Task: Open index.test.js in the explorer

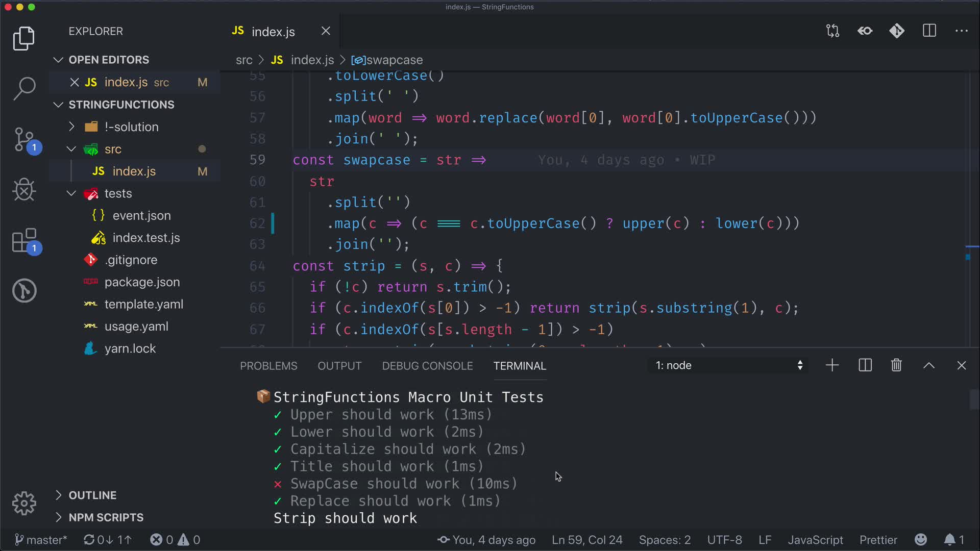Action: 146,238
